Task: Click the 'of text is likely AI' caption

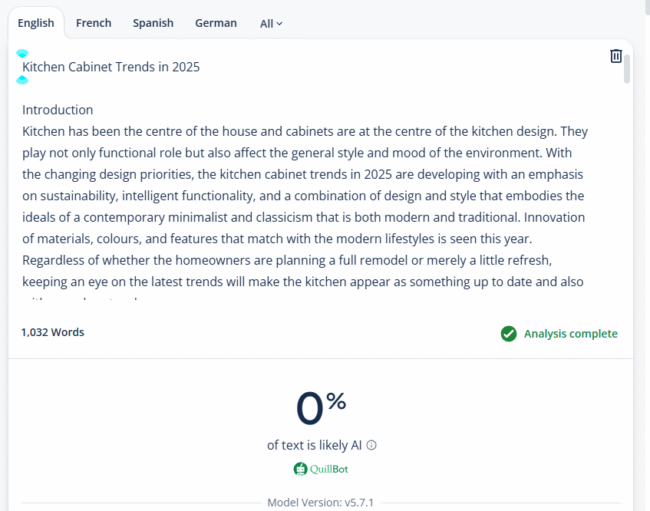Action: 315,446
